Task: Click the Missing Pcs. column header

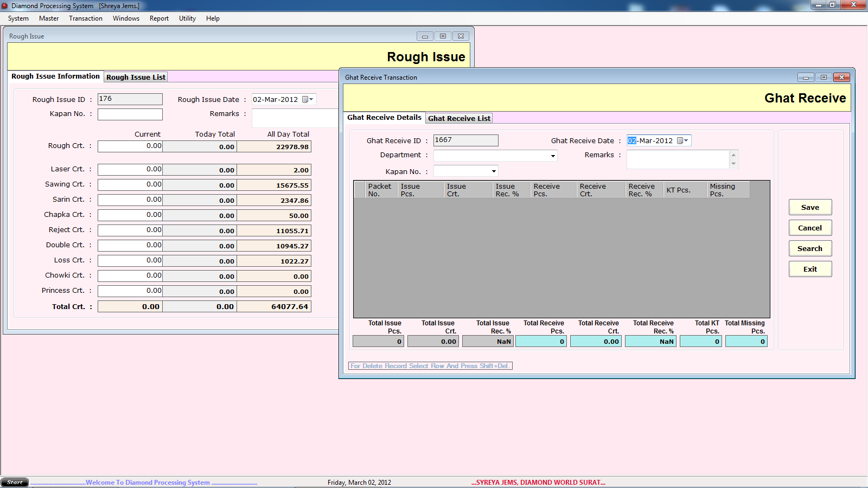Action: 729,190
